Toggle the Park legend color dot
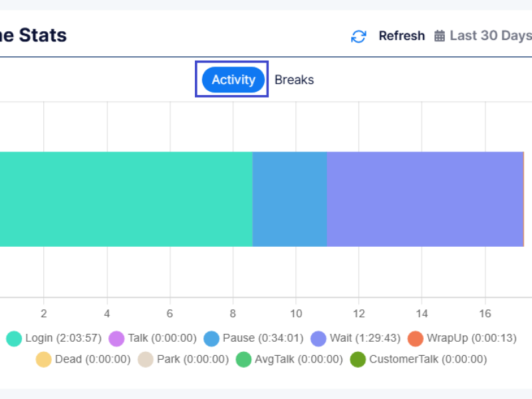Image resolution: width=532 pixels, height=399 pixels. [x=146, y=360]
